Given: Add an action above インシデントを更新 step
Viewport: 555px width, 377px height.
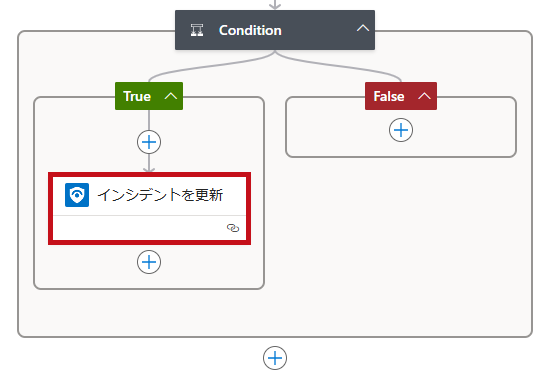Looking at the screenshot, I should [149, 142].
